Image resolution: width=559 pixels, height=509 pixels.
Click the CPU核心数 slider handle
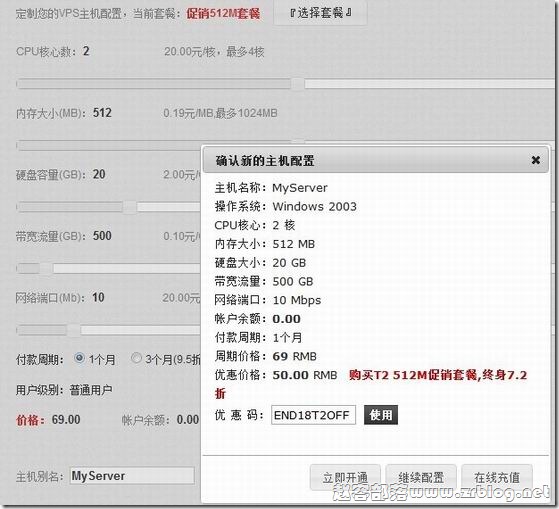pyautogui.click(x=297, y=84)
